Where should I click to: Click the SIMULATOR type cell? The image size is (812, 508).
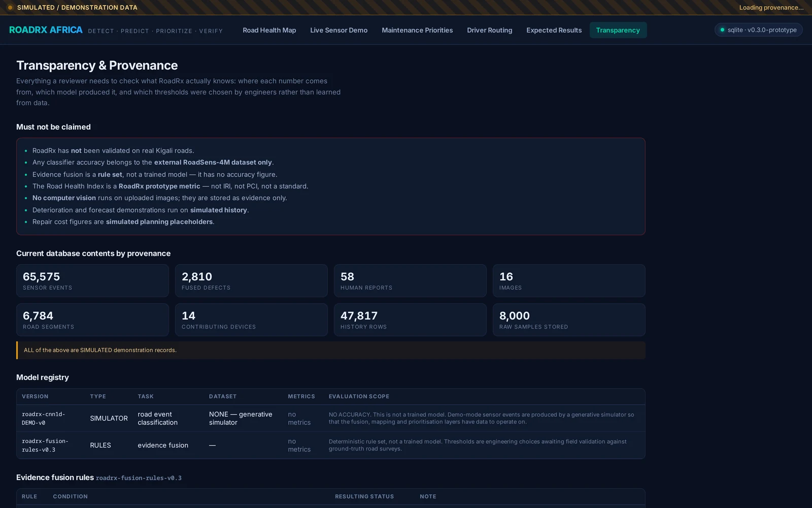[x=109, y=418]
